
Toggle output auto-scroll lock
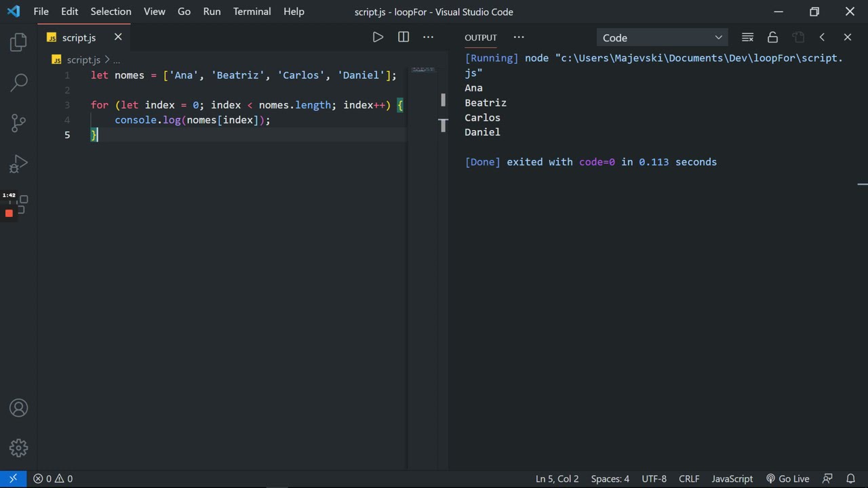(772, 37)
